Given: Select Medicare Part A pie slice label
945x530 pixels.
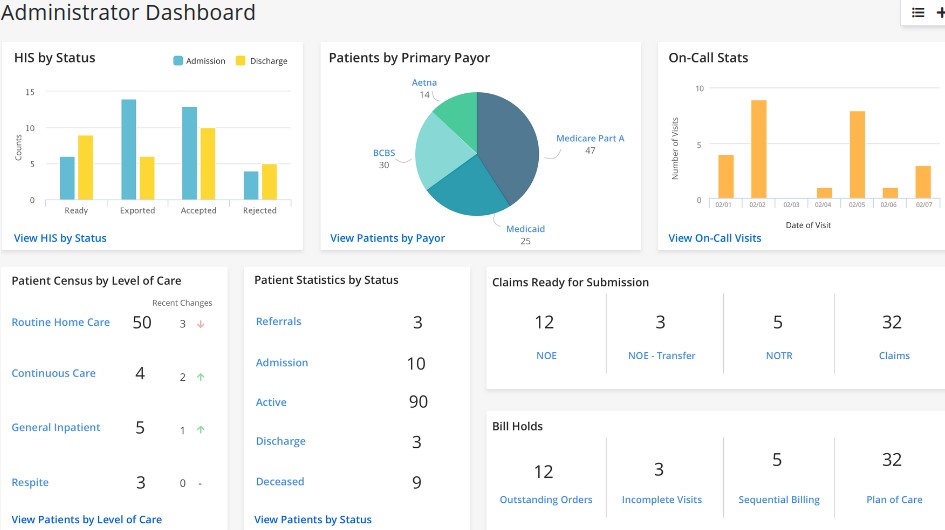Looking at the screenshot, I should coord(590,138).
